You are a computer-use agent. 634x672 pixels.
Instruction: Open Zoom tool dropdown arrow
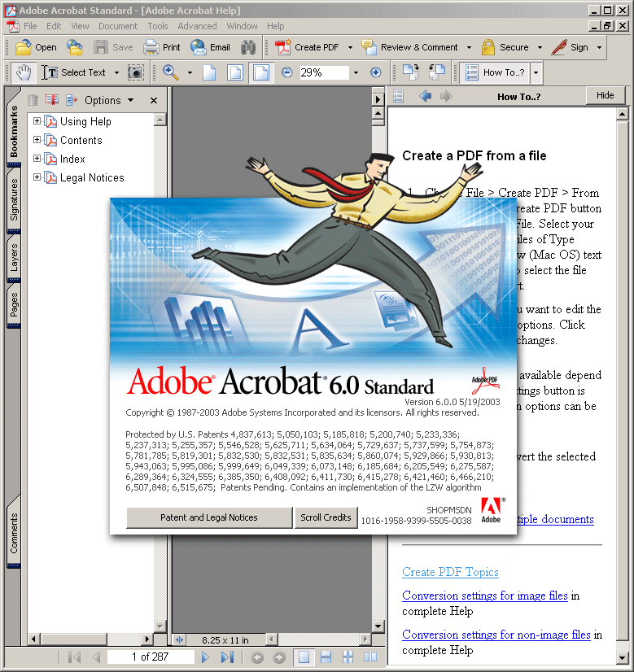190,73
